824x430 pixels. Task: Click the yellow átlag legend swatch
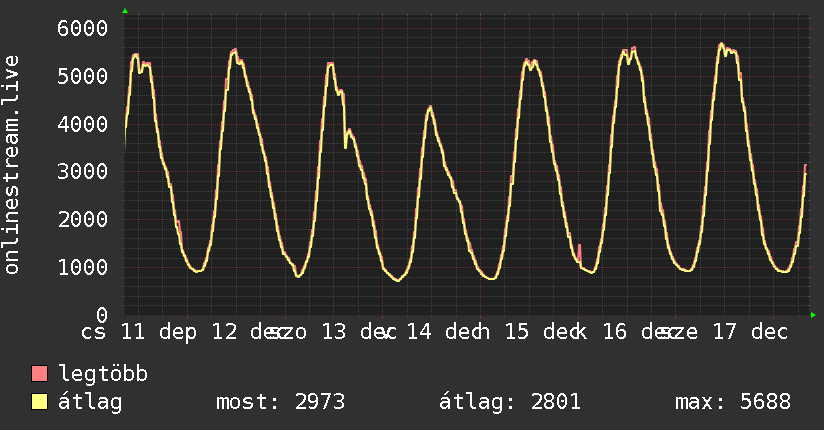coord(40,402)
